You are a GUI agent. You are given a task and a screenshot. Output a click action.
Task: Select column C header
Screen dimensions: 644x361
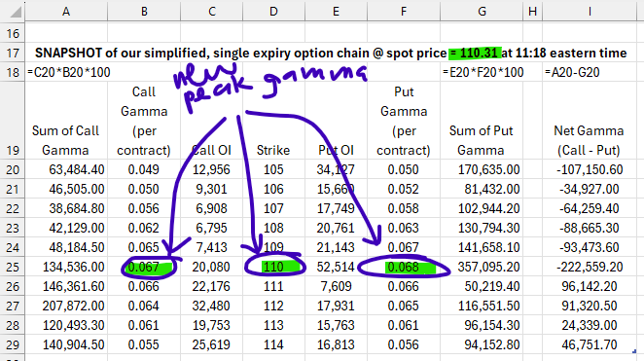tap(211, 11)
